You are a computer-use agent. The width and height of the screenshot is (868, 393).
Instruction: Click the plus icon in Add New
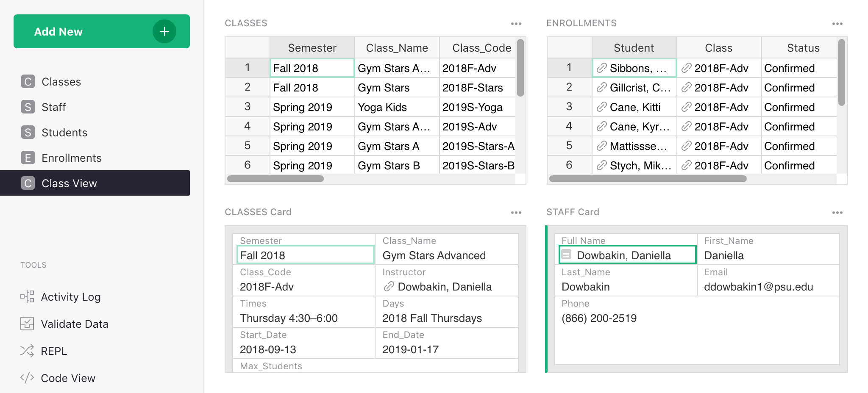click(x=164, y=31)
